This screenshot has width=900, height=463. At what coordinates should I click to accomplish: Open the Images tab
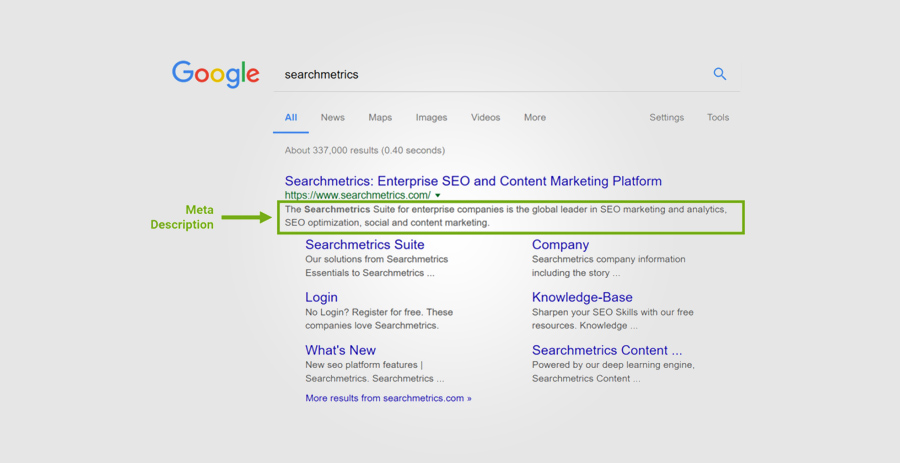431,117
